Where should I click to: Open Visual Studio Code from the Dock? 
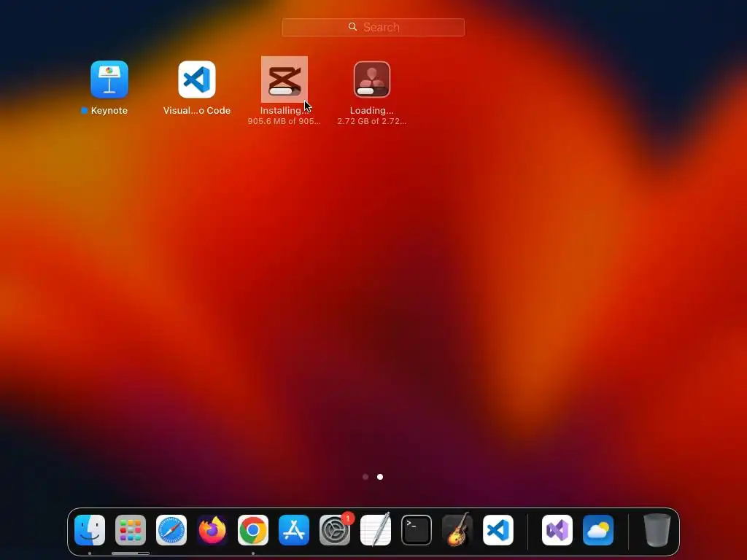coord(498,530)
